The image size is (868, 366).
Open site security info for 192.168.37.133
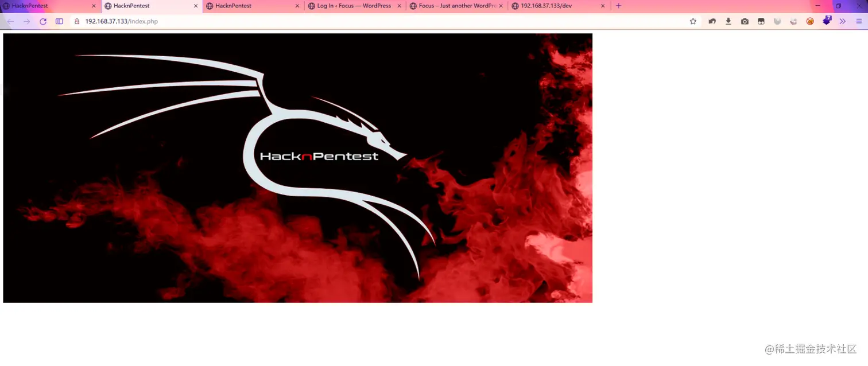point(77,21)
